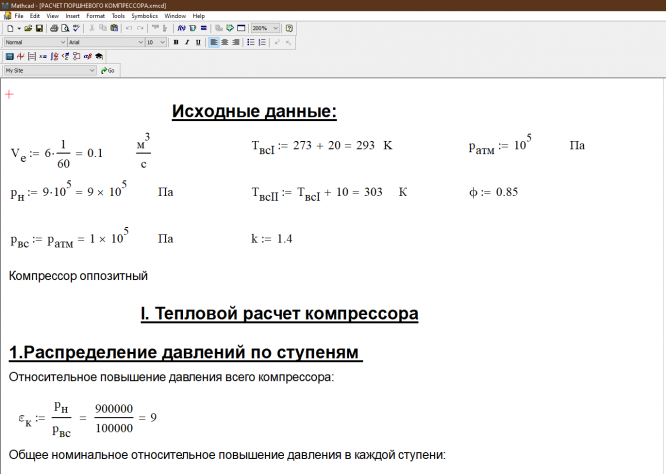666x474 pixels.
Task: Open the Calculator math palette icon
Action: coord(8,57)
